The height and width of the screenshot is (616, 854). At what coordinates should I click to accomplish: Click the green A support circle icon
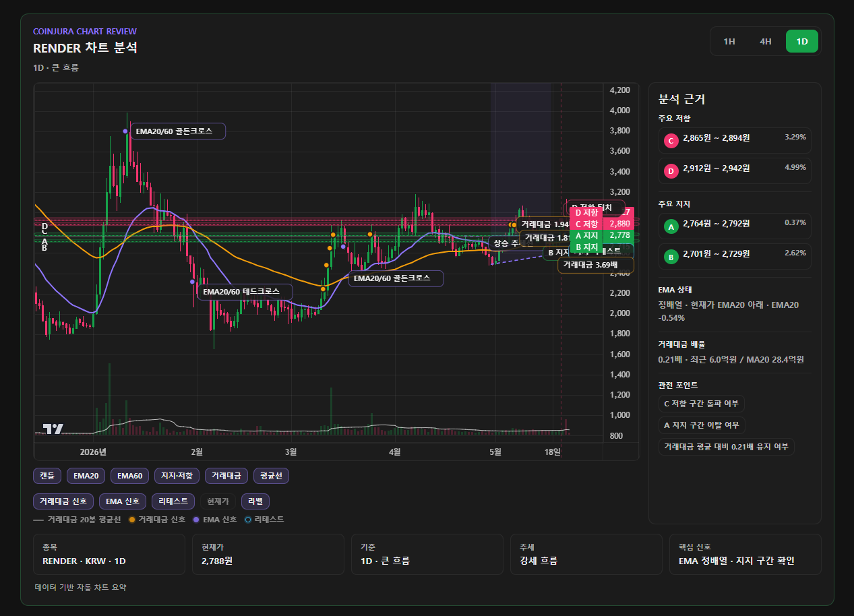tap(671, 226)
